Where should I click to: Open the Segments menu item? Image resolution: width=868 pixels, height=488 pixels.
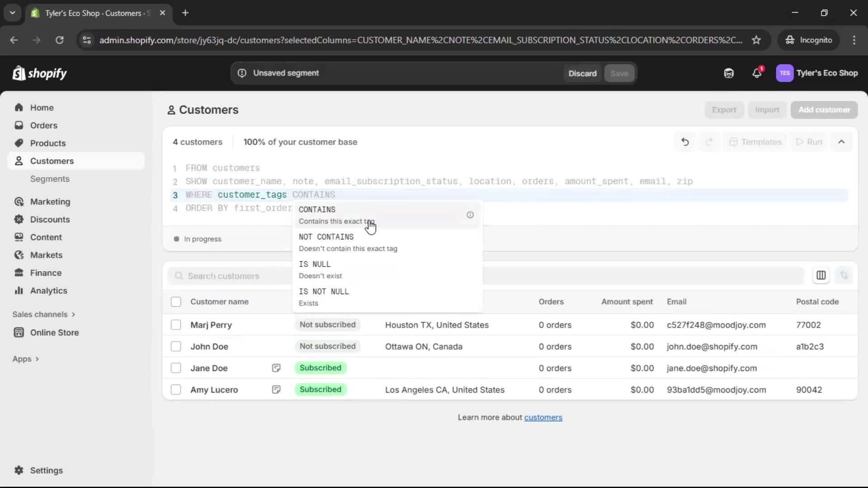coord(50,179)
